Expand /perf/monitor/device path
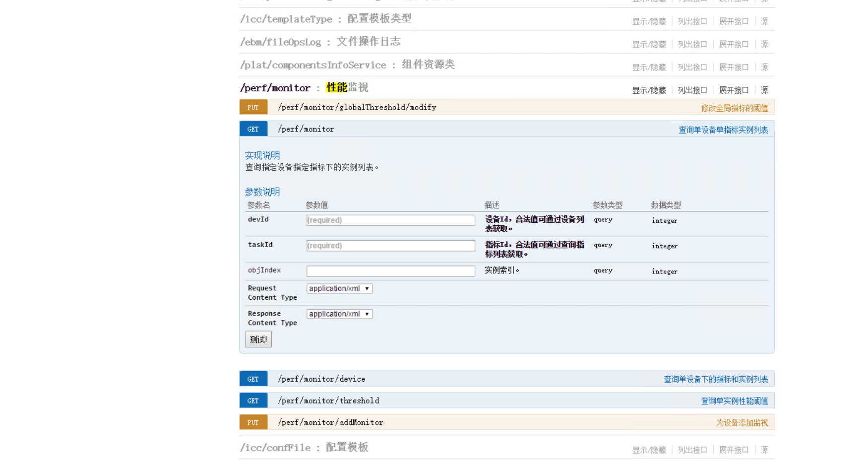Screen dimensions: 868x462 coord(321,379)
